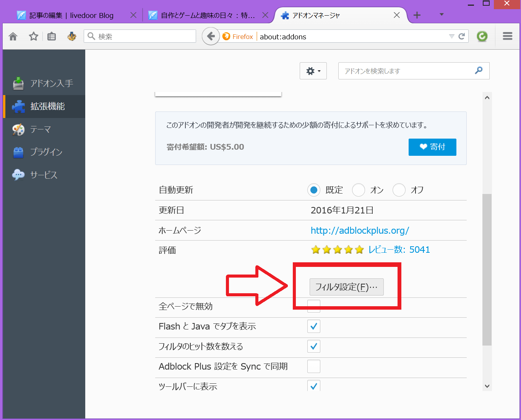
Task: Click the blue brick icon beside プラグイン
Action: [18, 152]
